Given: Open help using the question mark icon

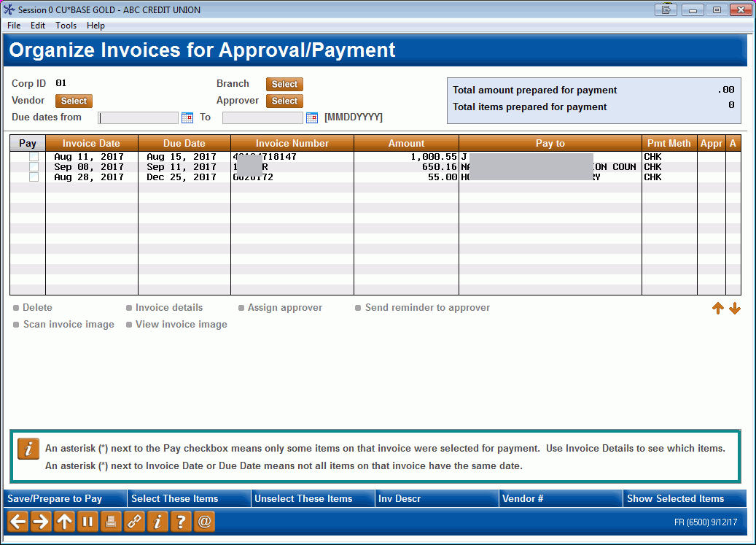Looking at the screenshot, I should coord(181,522).
